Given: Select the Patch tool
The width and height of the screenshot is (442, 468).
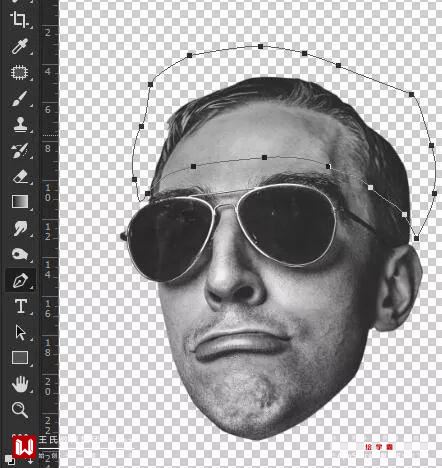Looking at the screenshot, I should point(19,72).
